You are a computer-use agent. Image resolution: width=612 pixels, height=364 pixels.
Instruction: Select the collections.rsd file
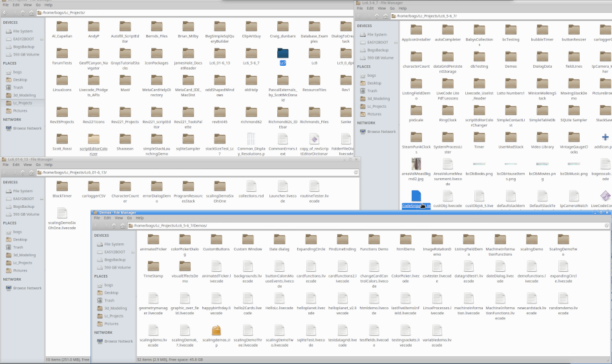[x=251, y=186]
